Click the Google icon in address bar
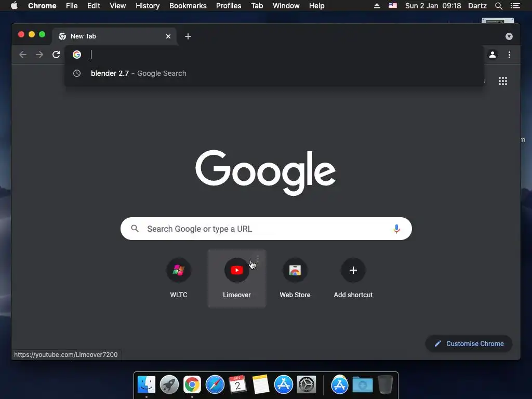This screenshot has width=532, height=399. (x=77, y=55)
